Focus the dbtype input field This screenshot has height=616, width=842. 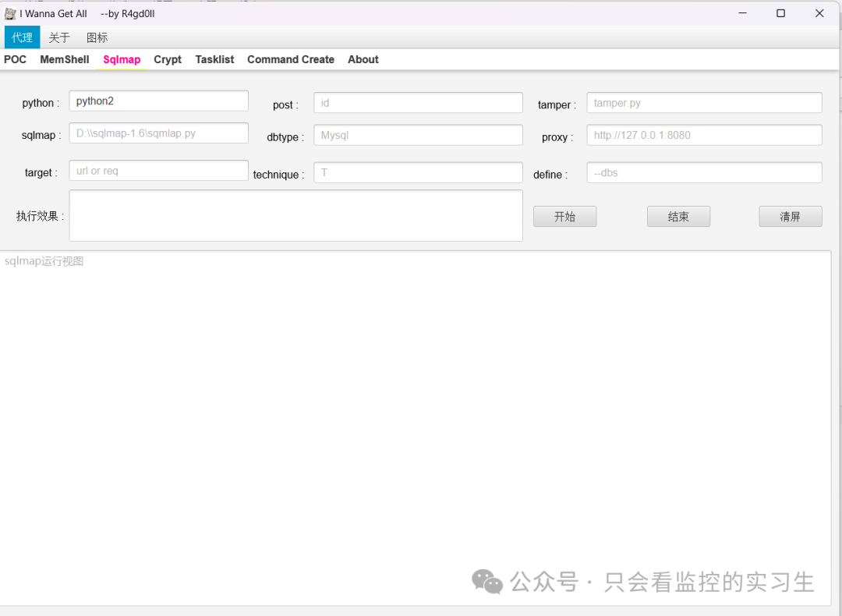419,135
